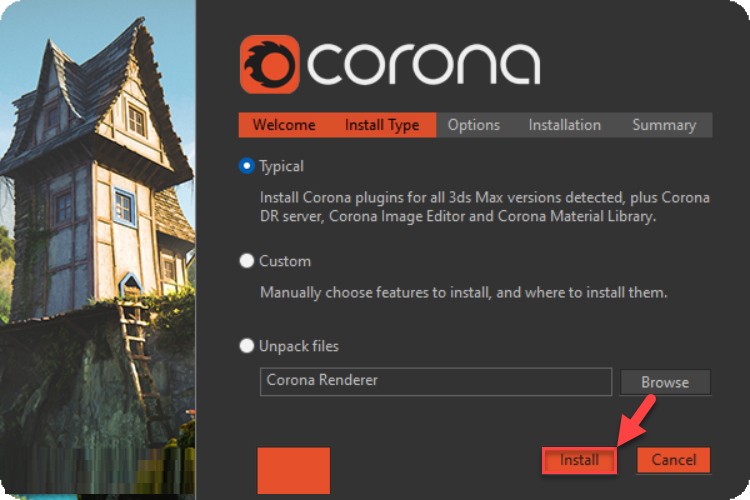Image resolution: width=750 pixels, height=500 pixels.
Task: Switch to the Install Type tab
Action: pos(382,125)
